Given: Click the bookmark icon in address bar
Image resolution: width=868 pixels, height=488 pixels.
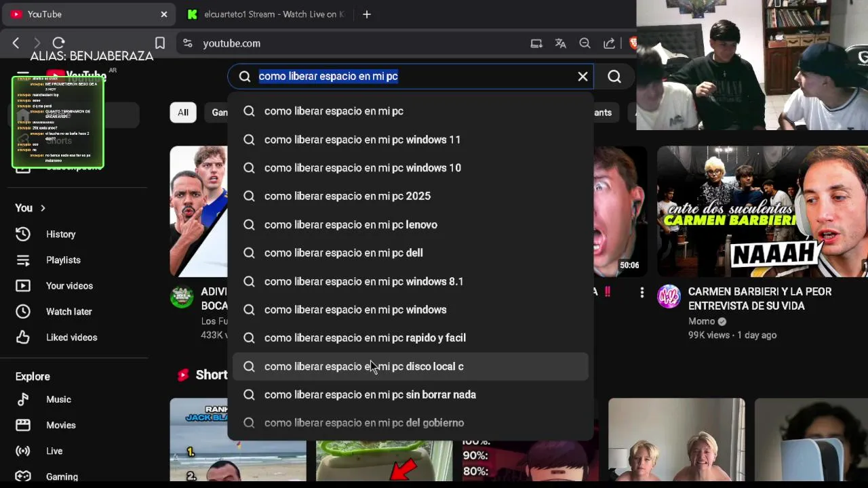Looking at the screenshot, I should (x=160, y=43).
